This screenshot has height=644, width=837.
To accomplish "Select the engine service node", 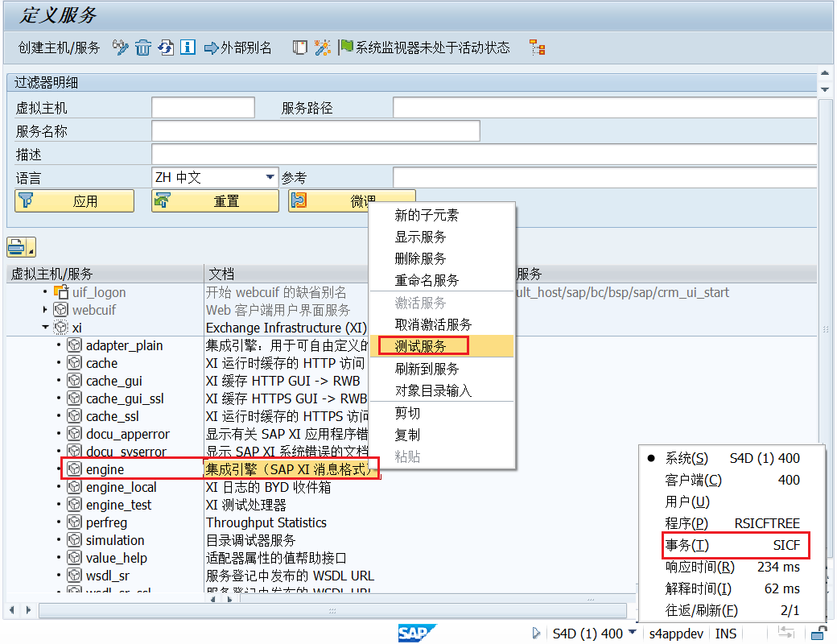I will tap(105, 469).
